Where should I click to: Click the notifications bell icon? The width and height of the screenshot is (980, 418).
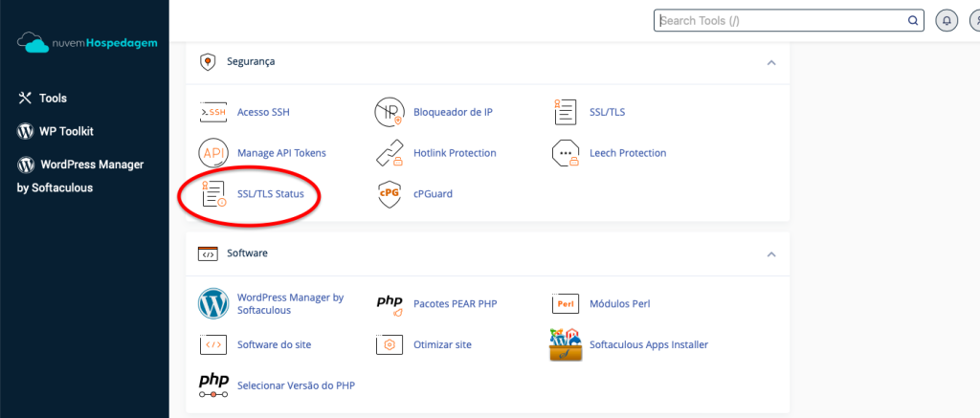[x=947, y=21]
